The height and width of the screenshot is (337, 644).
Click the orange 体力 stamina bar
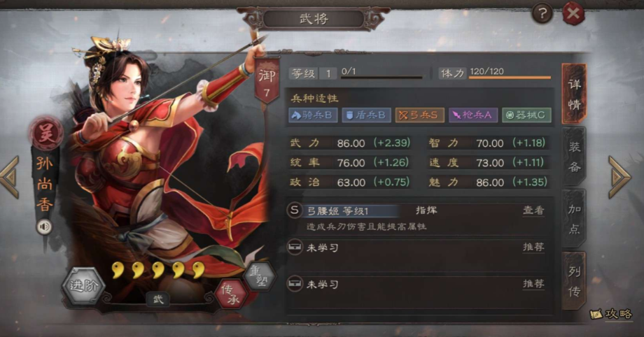click(x=510, y=77)
